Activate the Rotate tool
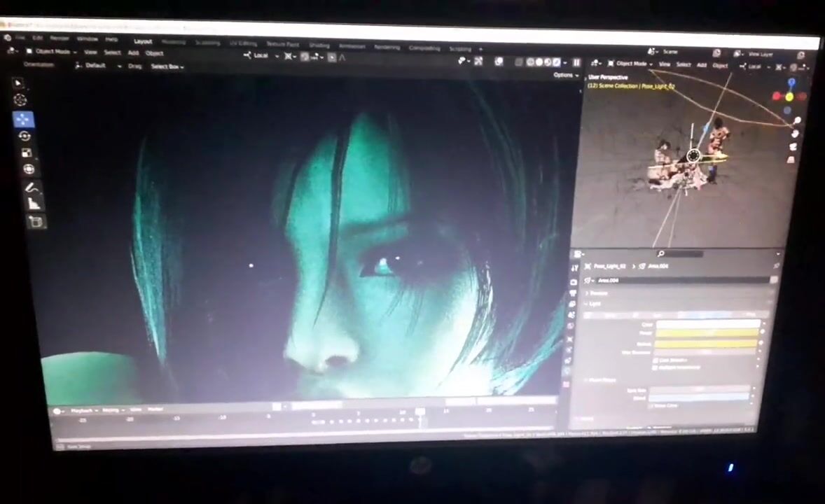Viewport: 825px width, 504px height. 25,136
